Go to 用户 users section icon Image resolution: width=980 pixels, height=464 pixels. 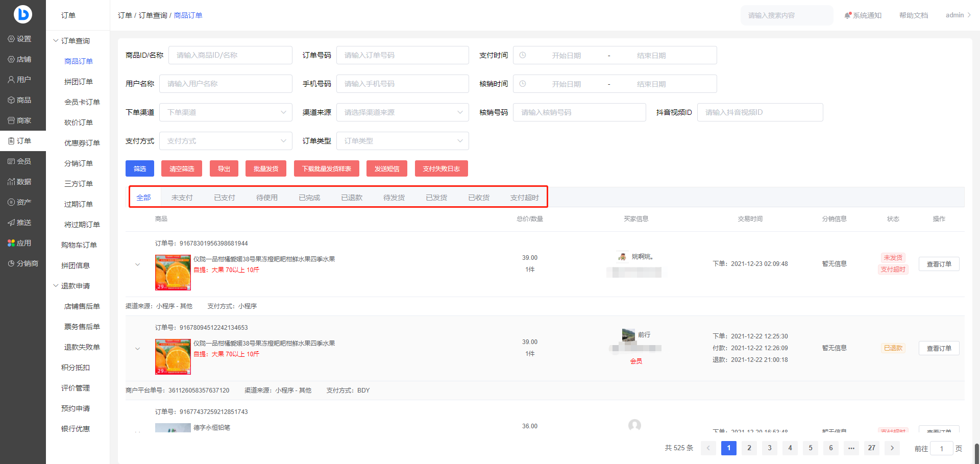tap(11, 80)
